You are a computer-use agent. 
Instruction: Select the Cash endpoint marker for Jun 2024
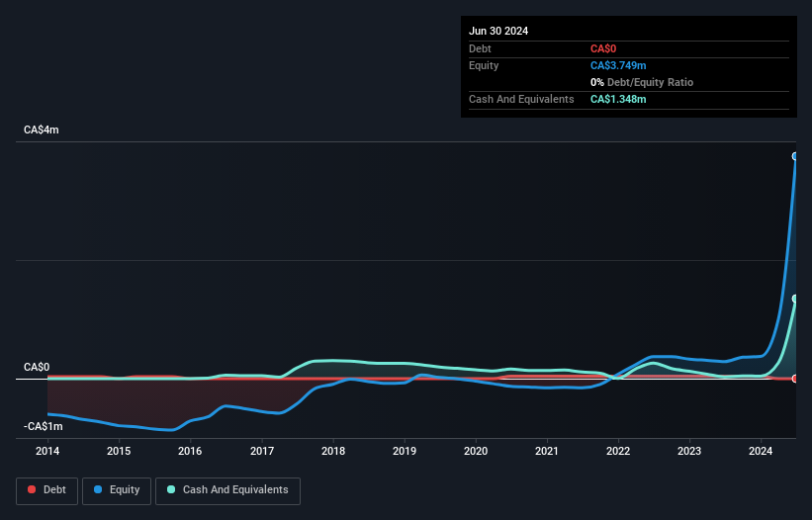coord(795,299)
